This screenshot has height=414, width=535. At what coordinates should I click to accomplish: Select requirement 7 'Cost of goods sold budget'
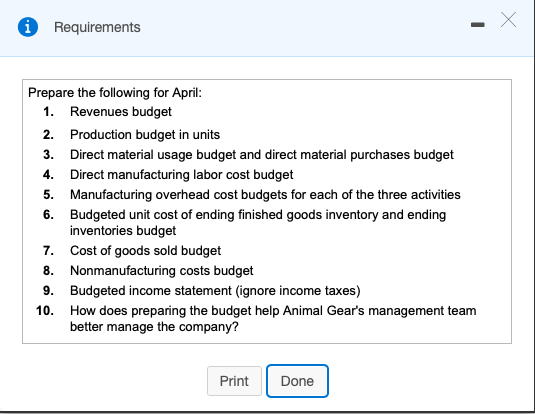tap(145, 251)
